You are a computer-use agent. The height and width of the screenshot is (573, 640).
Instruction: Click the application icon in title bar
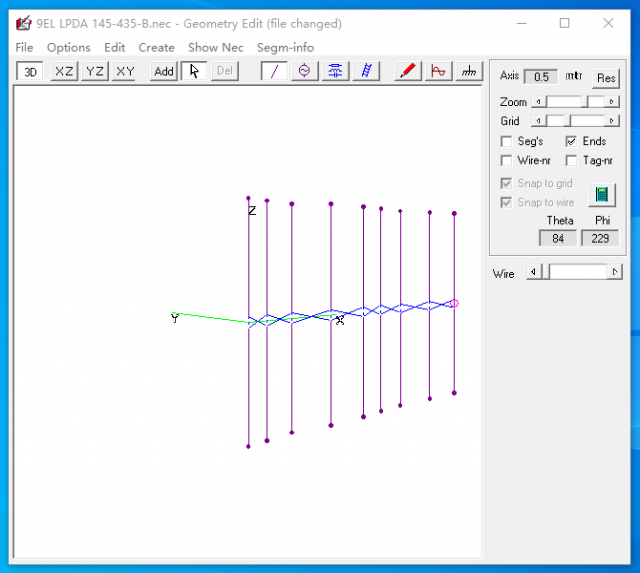(23, 23)
